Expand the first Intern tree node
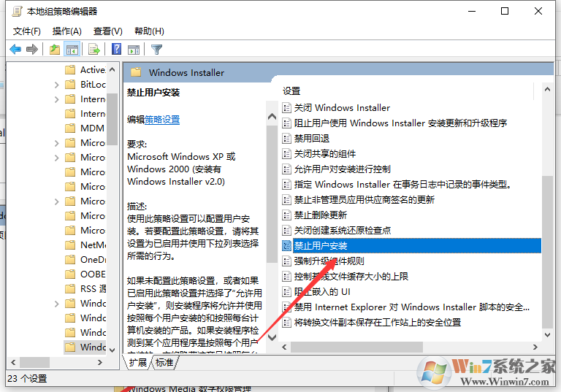Screen dimensions: 561x392 pyautogui.click(x=56, y=99)
